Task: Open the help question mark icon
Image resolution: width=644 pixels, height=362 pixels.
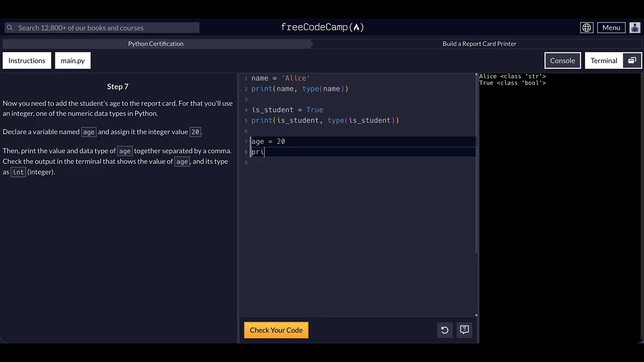Action: point(464,330)
